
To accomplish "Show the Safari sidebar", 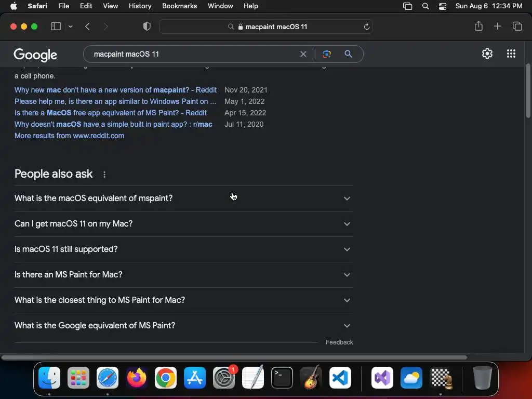I will 56,26.
